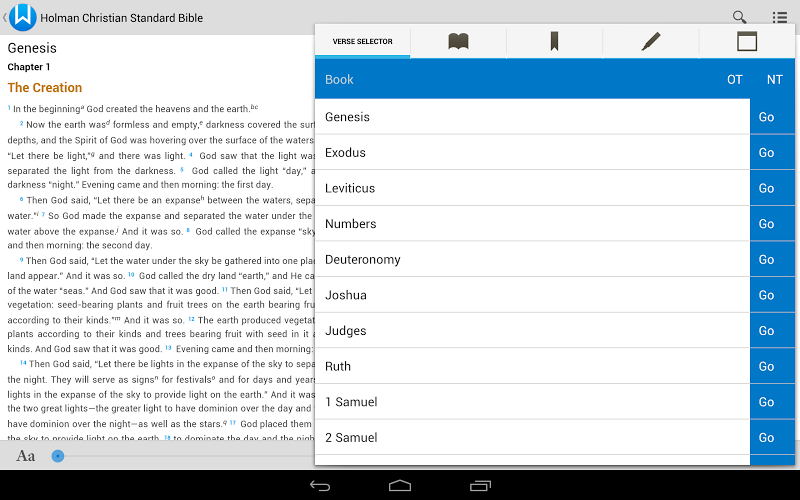
Task: Go to 1 Samuel
Action: 772,402
